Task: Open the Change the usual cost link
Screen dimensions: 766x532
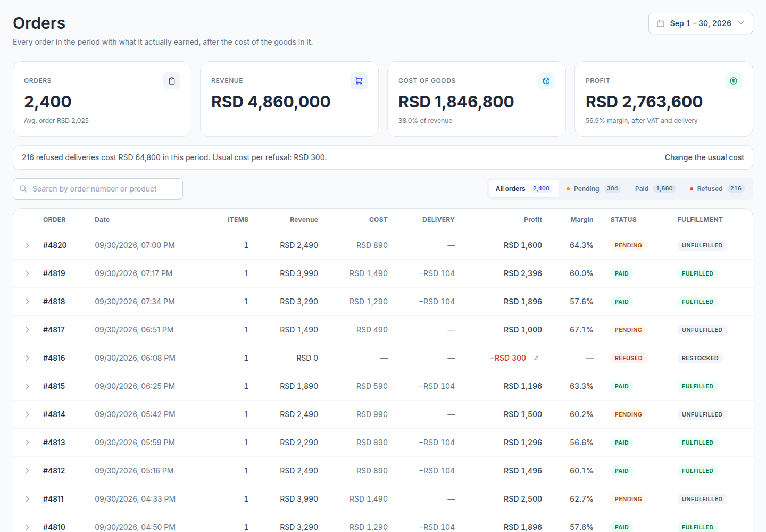Action: click(x=704, y=157)
